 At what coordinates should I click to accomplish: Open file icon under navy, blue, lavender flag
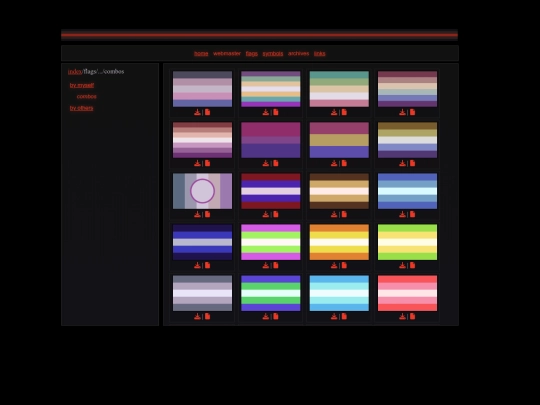click(207, 265)
